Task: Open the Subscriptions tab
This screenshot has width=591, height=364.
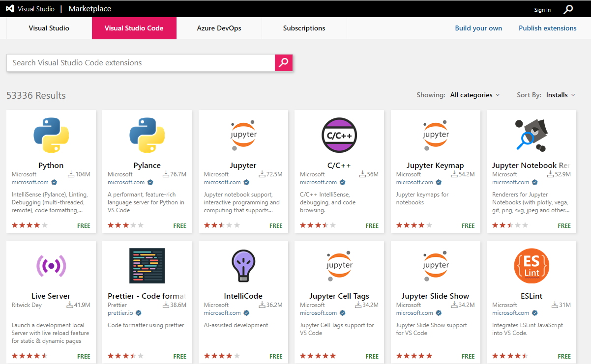Action: 304,28
